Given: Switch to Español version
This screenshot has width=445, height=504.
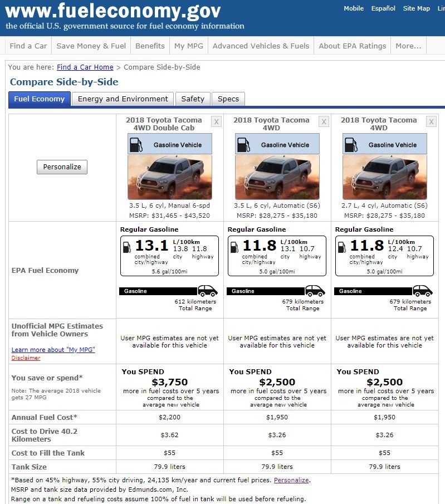Looking at the screenshot, I should coord(383,8).
